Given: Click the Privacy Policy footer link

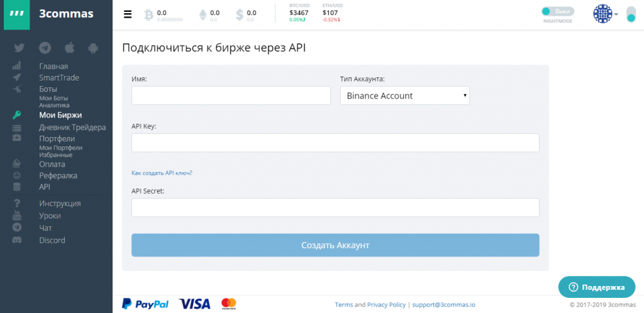Looking at the screenshot, I should tap(386, 305).
